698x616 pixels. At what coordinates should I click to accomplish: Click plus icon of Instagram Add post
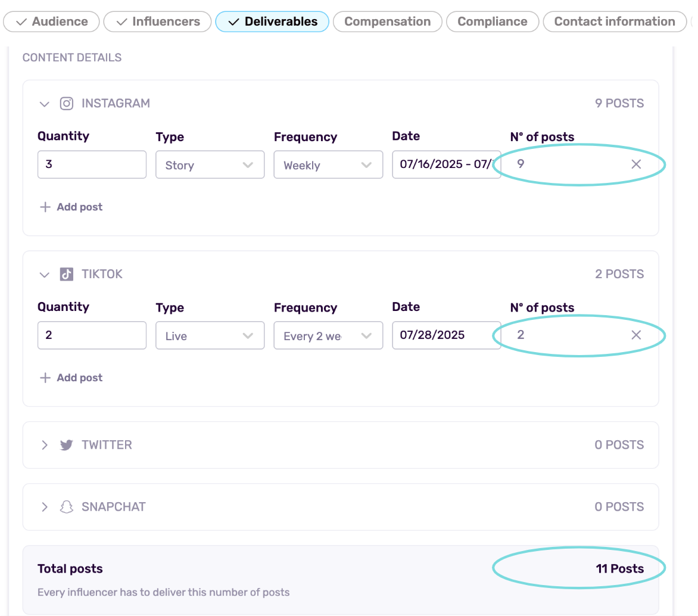point(45,207)
